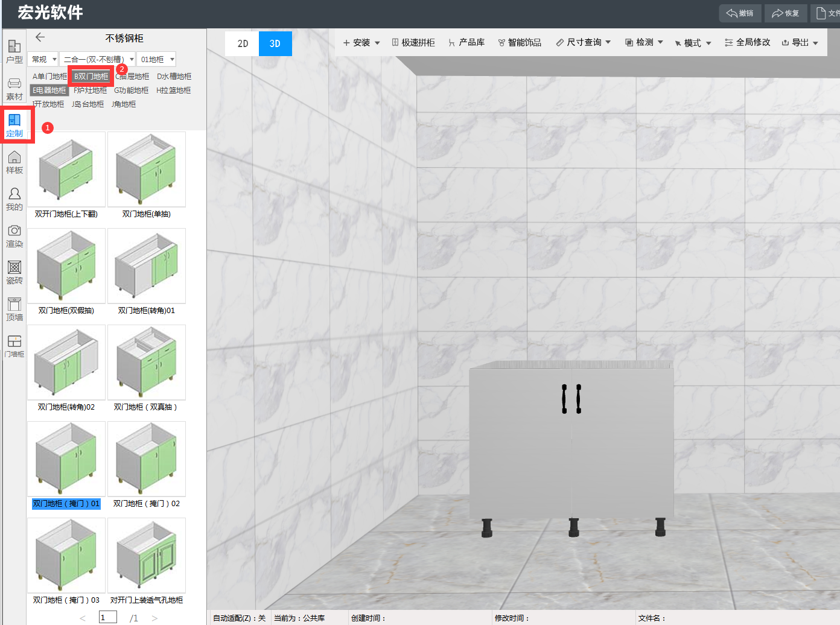The width and height of the screenshot is (840, 625).
Task: Click the page number input field
Action: tap(107, 617)
